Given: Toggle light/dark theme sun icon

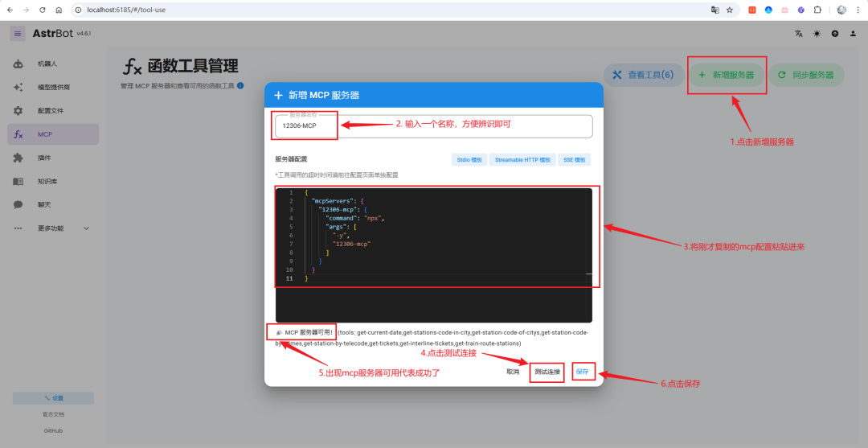Looking at the screenshot, I should coord(817,34).
